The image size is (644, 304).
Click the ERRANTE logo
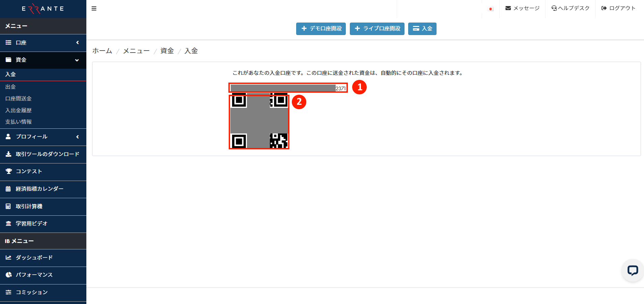coord(43,9)
